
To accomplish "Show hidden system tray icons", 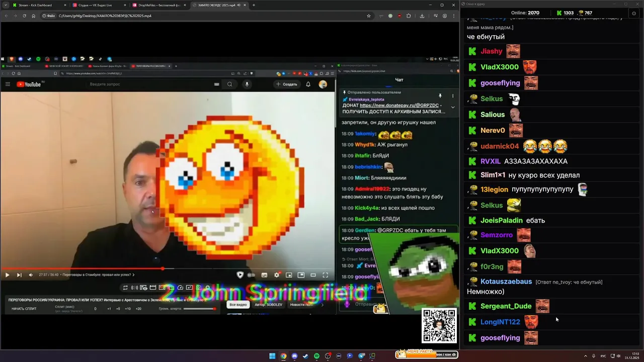I will [585, 356].
